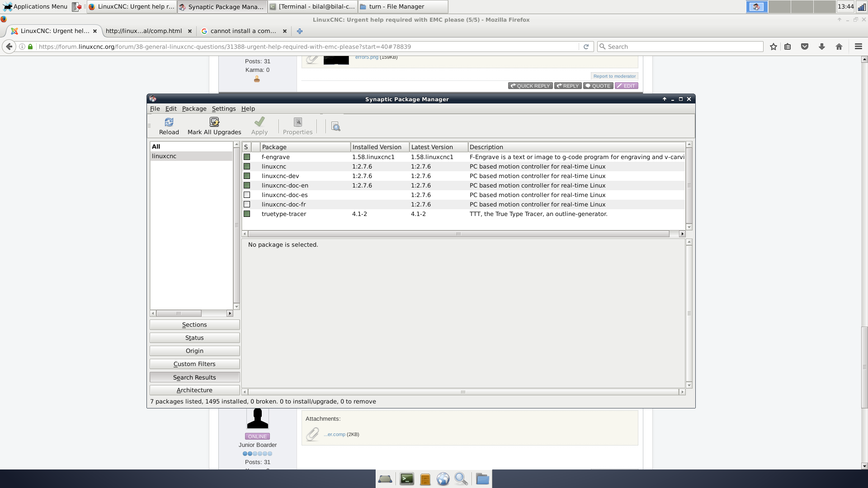Open the Search magnifier icon in Synaptic toolbar

[335, 127]
